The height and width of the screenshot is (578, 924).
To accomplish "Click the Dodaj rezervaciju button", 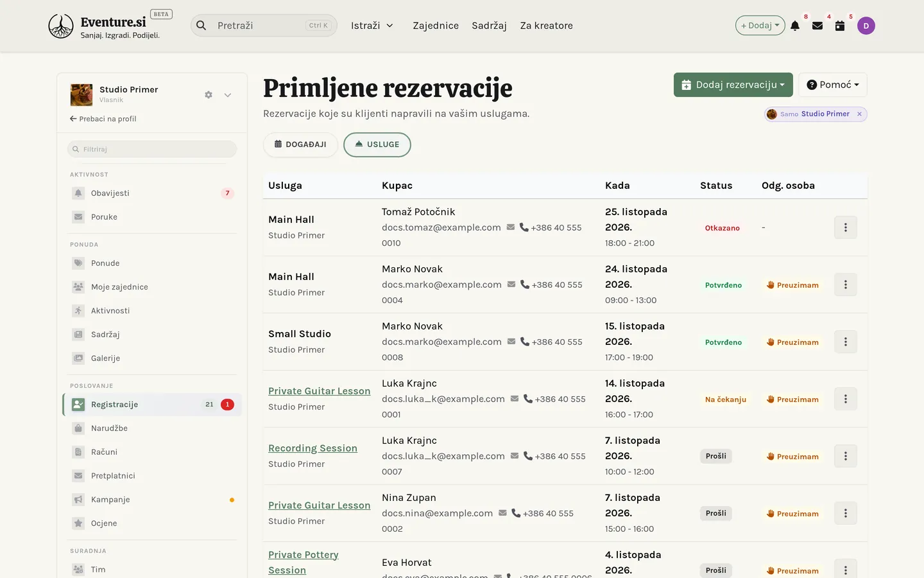I will pyautogui.click(x=733, y=85).
